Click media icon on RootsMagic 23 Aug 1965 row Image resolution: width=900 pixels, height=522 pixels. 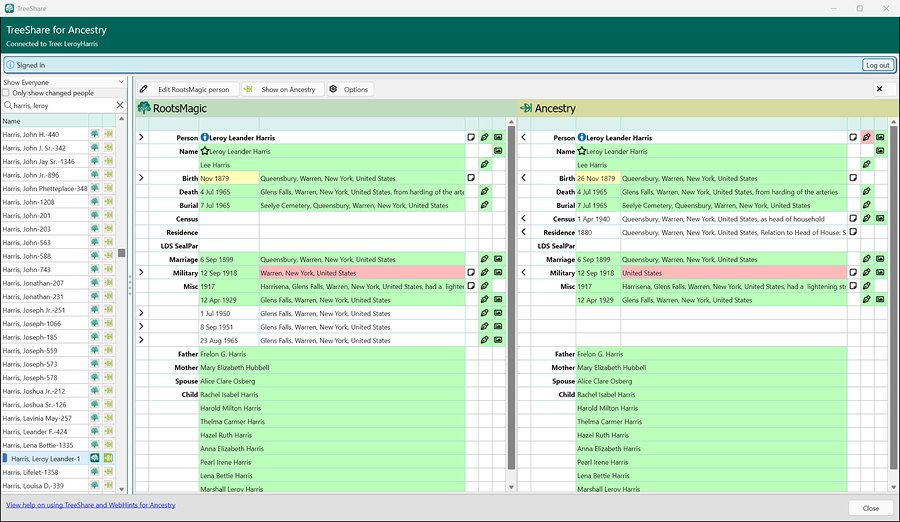point(498,340)
